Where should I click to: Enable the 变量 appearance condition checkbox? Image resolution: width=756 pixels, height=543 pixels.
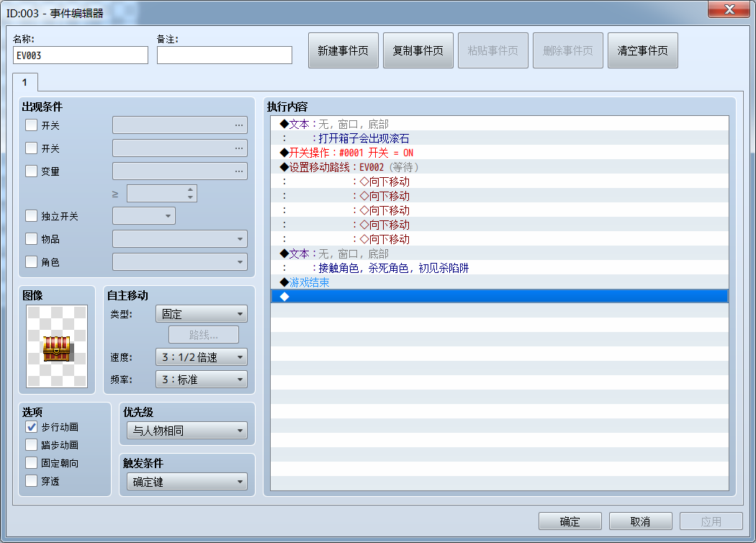pyautogui.click(x=32, y=171)
